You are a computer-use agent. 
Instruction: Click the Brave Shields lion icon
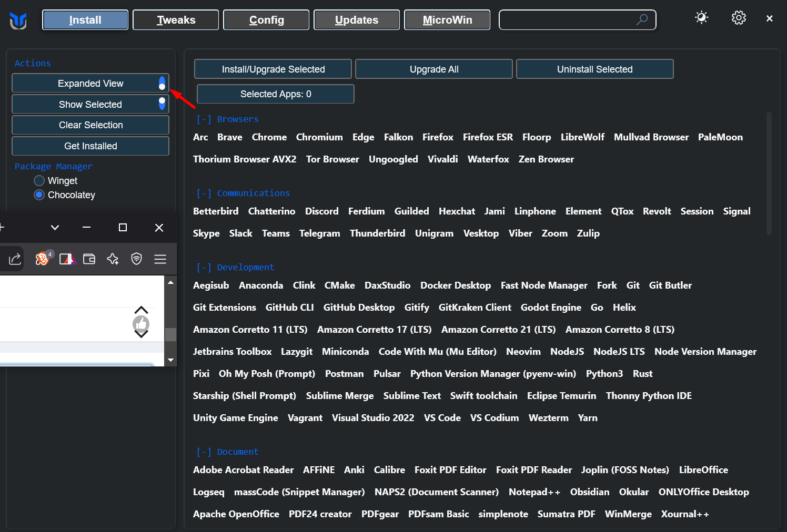coord(43,258)
